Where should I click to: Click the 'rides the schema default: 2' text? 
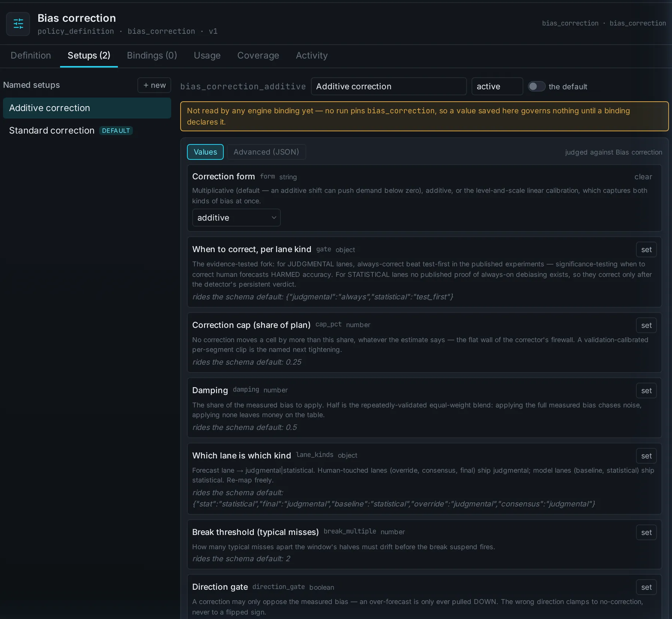tap(241, 559)
